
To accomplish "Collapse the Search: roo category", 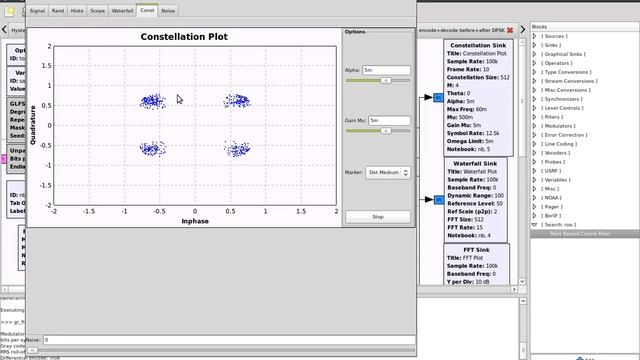I will click(x=534, y=225).
